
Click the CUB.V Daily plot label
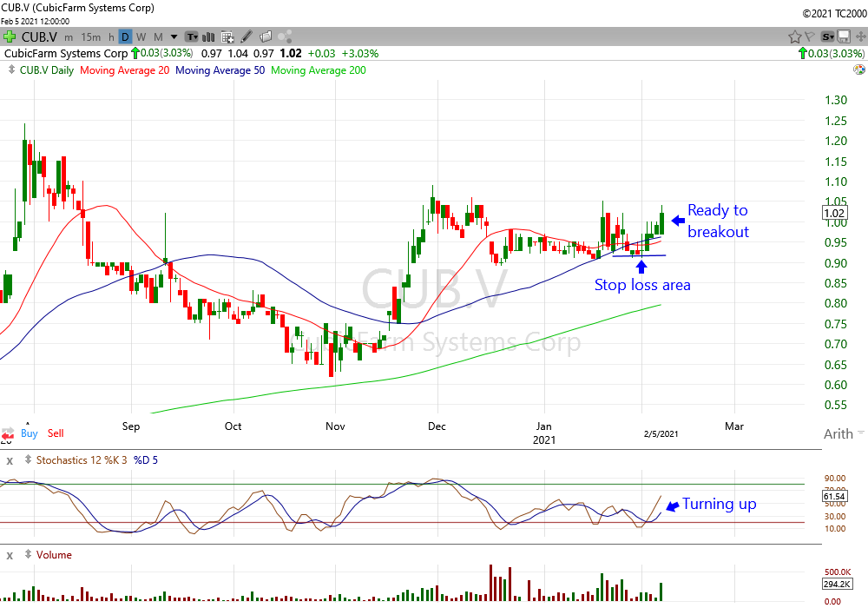click(x=47, y=70)
